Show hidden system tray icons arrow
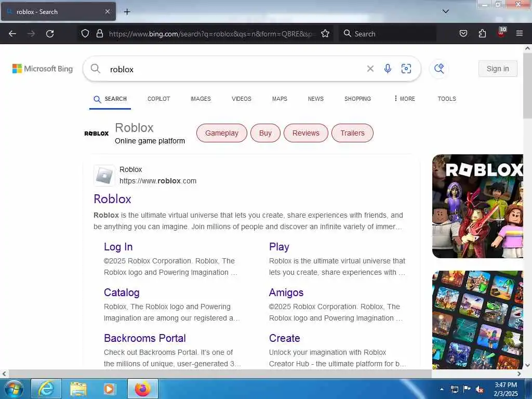 click(x=442, y=389)
